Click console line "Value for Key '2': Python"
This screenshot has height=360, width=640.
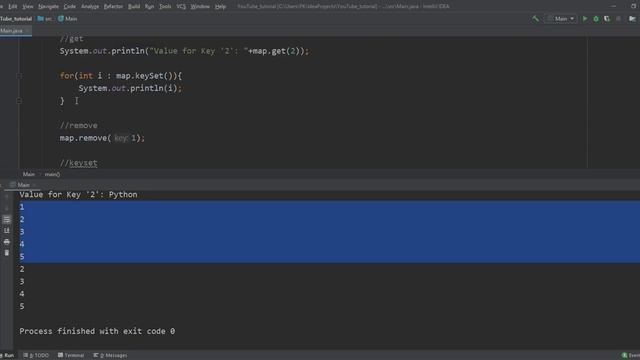pyautogui.click(x=78, y=195)
